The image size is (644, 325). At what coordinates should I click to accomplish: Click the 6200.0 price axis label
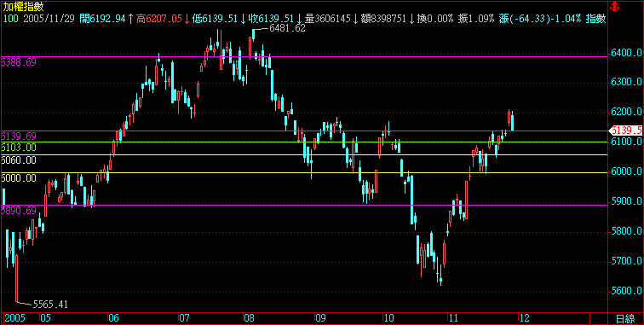tap(627, 112)
